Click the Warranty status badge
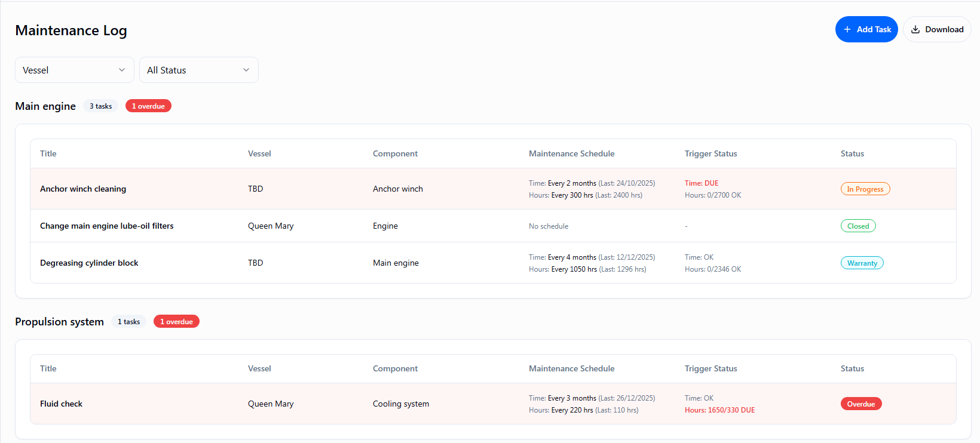Image resolution: width=980 pixels, height=443 pixels. [x=862, y=263]
